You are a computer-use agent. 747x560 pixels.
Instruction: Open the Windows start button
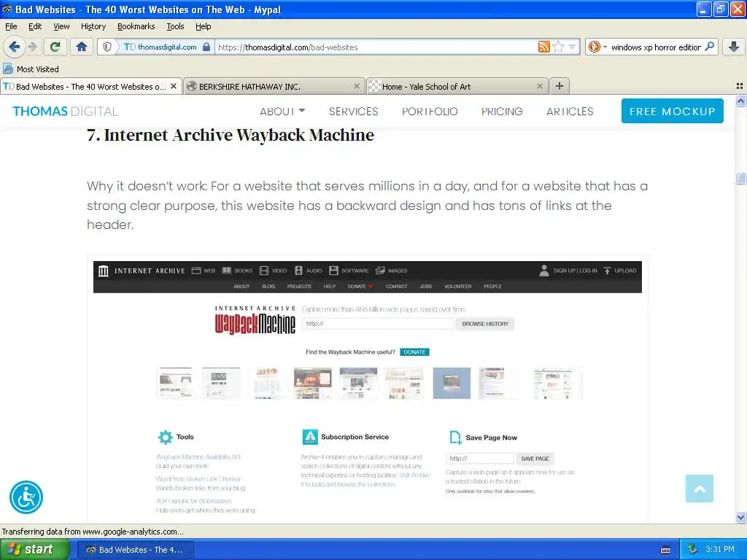35,549
